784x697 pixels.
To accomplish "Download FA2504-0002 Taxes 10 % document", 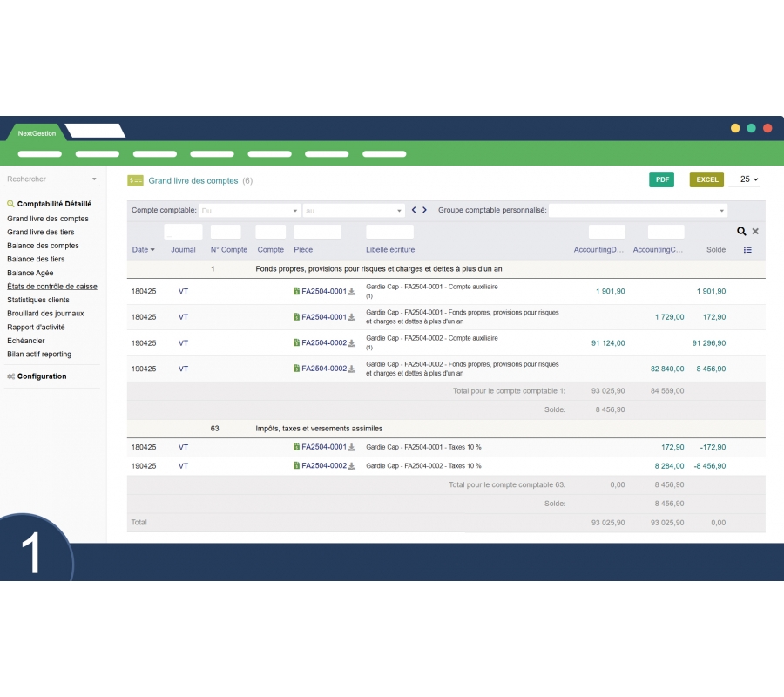I will tap(352, 466).
